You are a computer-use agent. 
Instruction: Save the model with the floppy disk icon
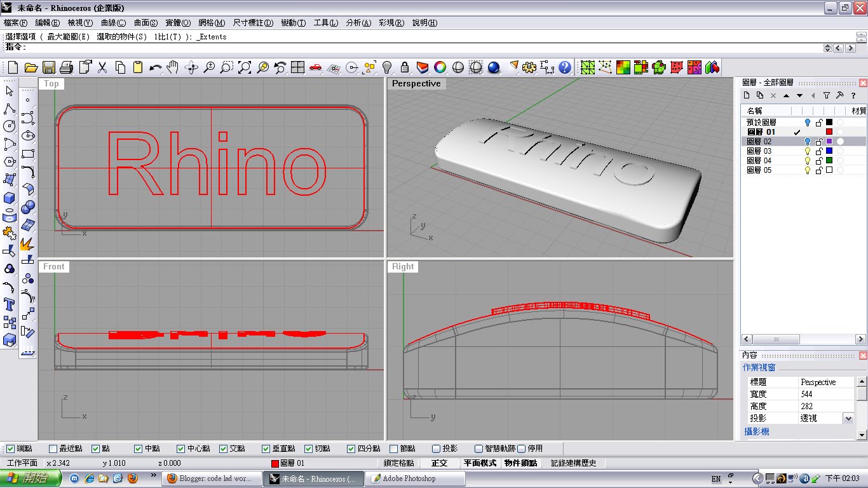[x=49, y=67]
